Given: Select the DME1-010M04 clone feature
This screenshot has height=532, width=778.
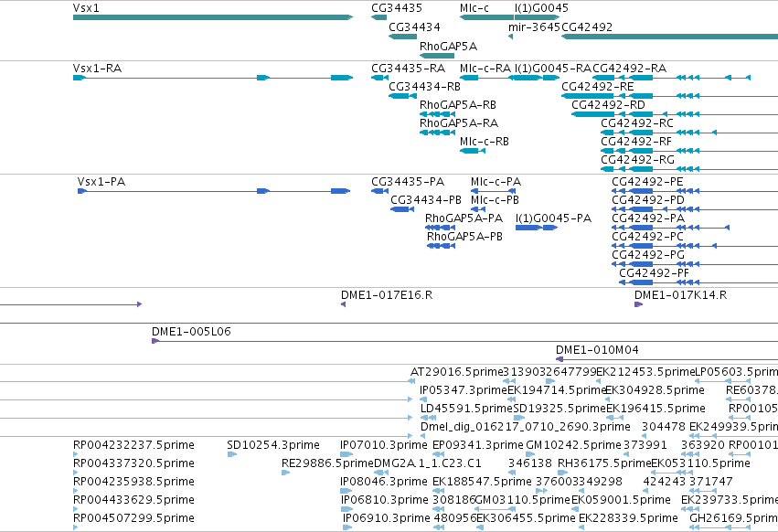Looking at the screenshot, I should point(666,359).
